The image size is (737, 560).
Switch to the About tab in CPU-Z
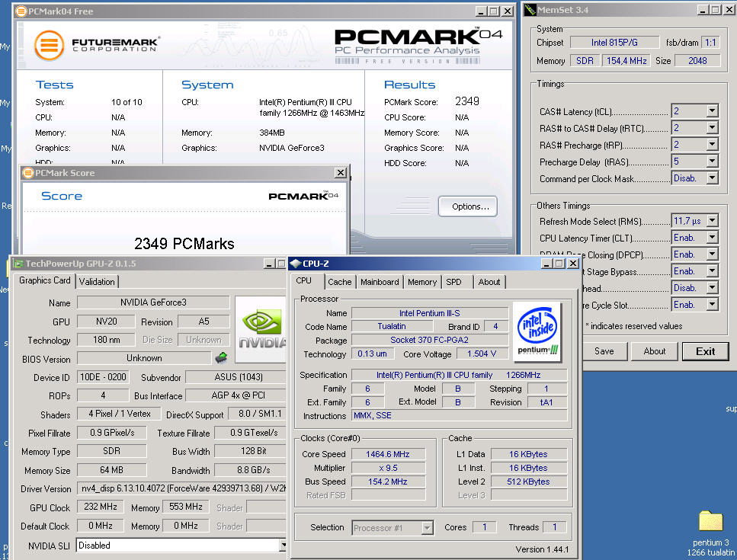click(x=489, y=282)
